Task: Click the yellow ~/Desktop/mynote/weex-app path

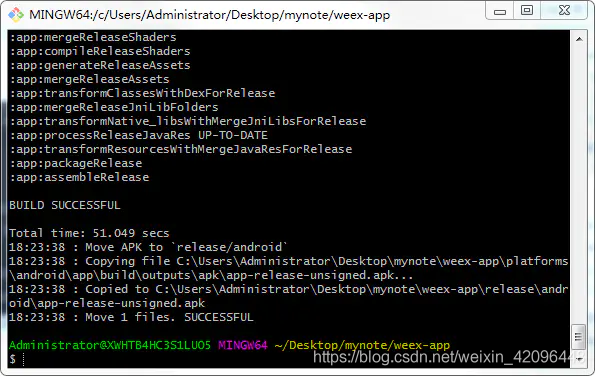Action: [362, 345]
